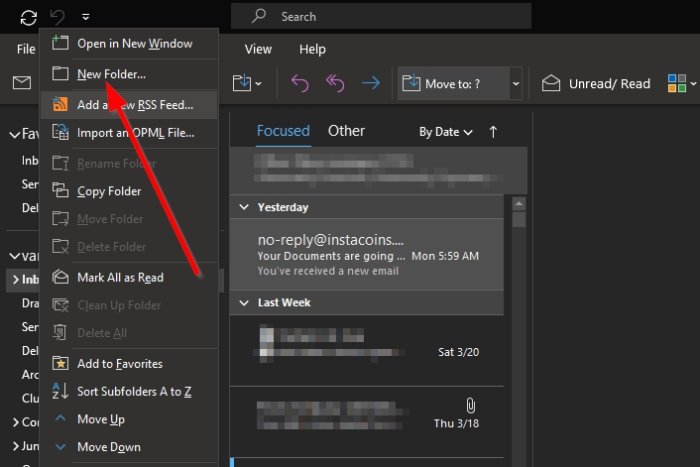Click the New Email envelope icon
The width and height of the screenshot is (700, 467).
pyautogui.click(x=22, y=83)
